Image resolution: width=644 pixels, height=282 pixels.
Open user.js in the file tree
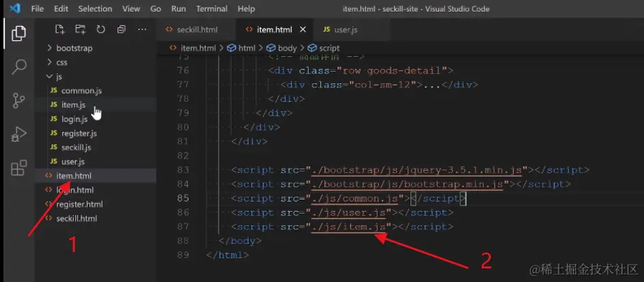click(72, 162)
